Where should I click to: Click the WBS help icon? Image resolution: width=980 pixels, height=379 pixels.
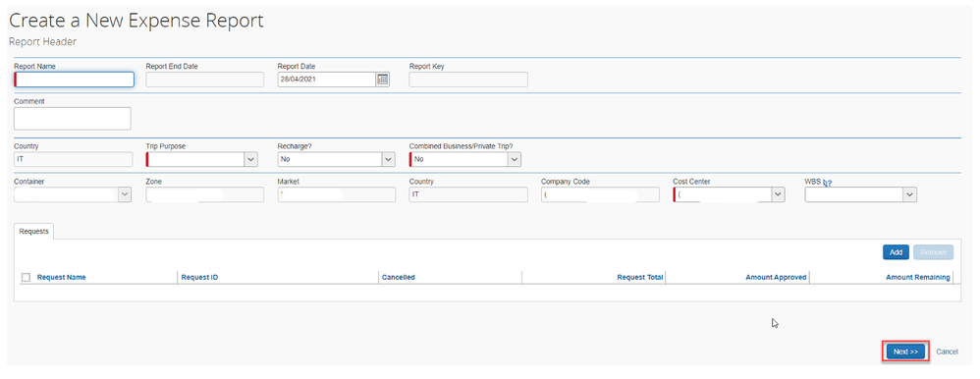pos(828,184)
